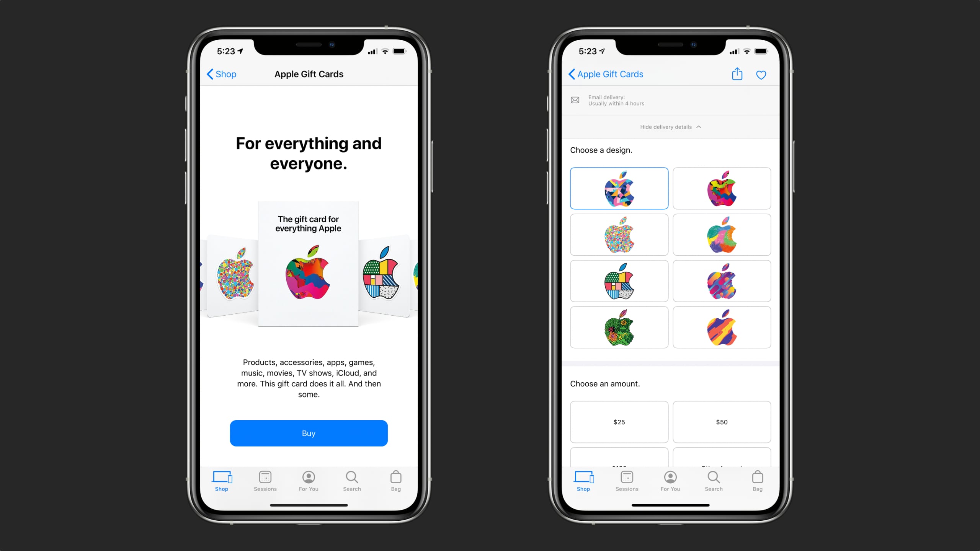Select the colorful mosaic Apple logo design
The height and width of the screenshot is (551, 980).
619,235
